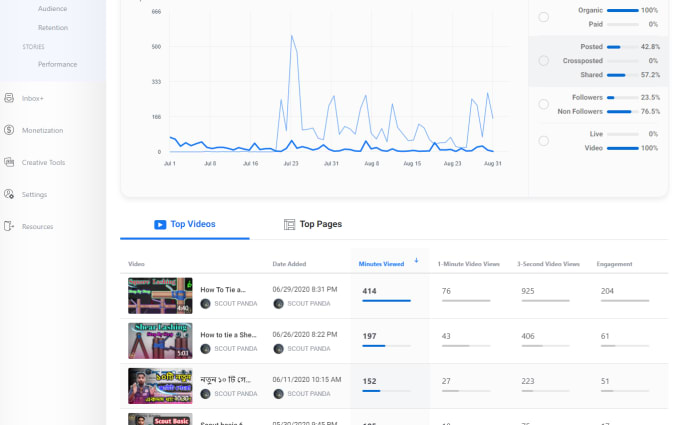Sort table by 3-Second Video Views
The height and width of the screenshot is (425, 680).
pos(548,264)
